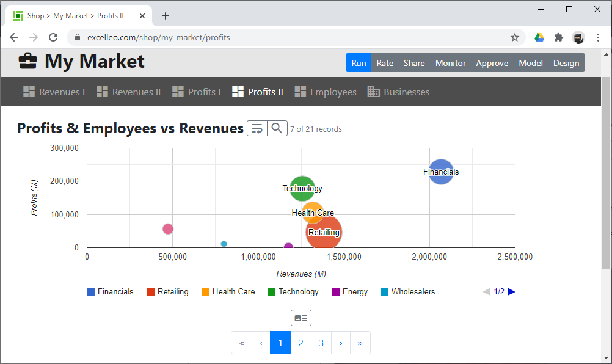Screen dimensions: 612x364
Task: Toggle Health Care legend orange swatch
Action: 205,292
